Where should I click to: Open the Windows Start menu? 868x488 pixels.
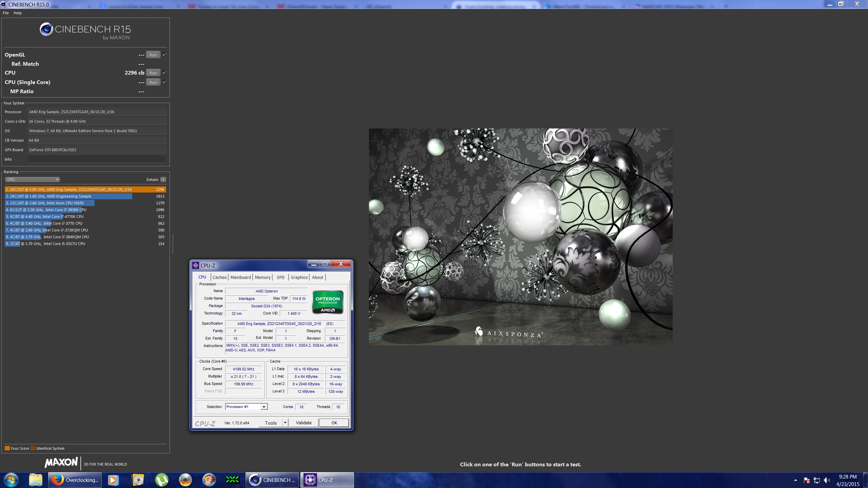tap(11, 480)
